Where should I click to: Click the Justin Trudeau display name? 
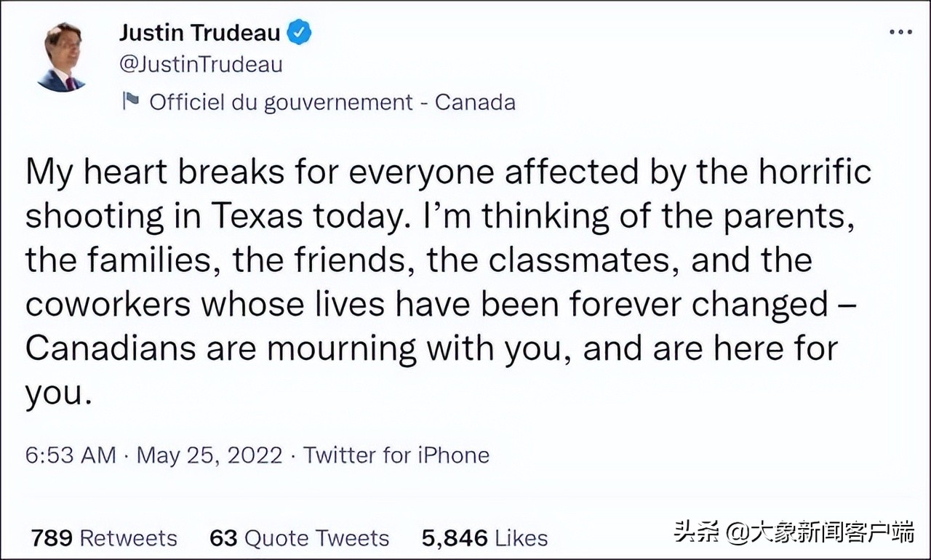tap(199, 33)
